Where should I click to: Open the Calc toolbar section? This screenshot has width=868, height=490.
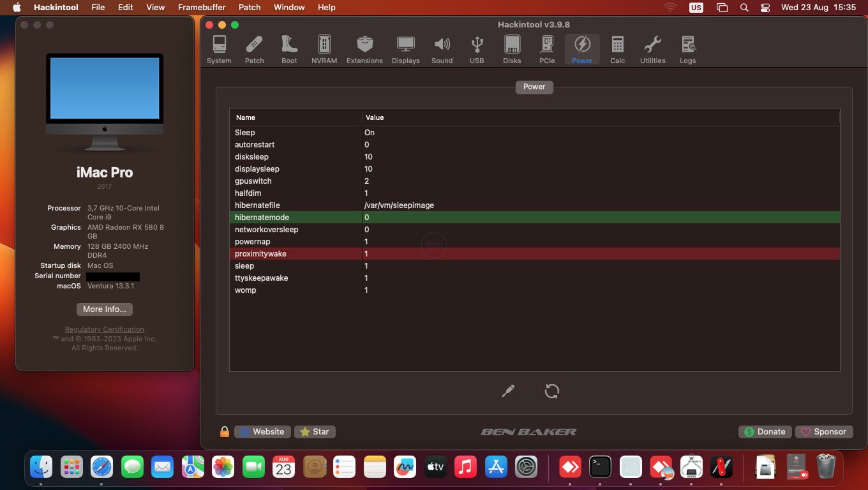click(617, 50)
